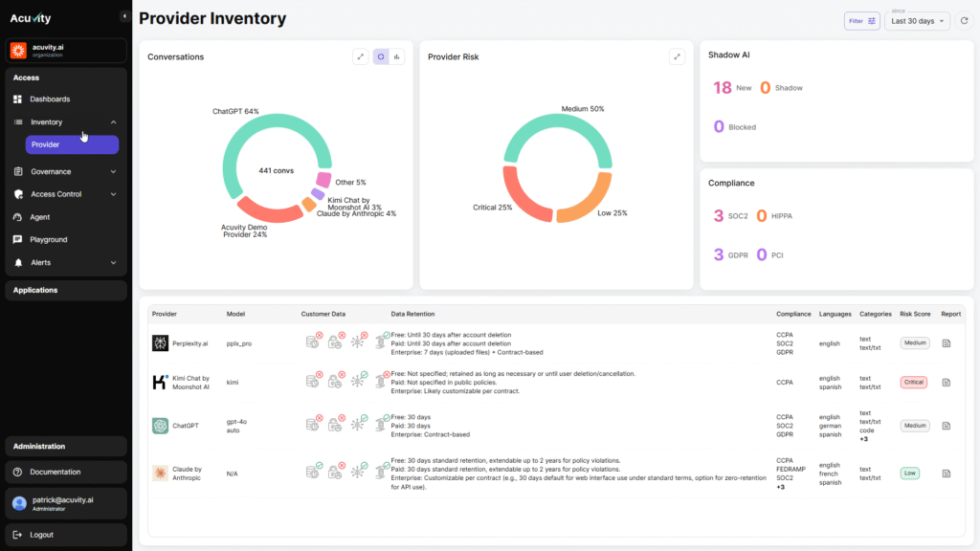Expand the Conversations chart fullscreen

tap(361, 56)
